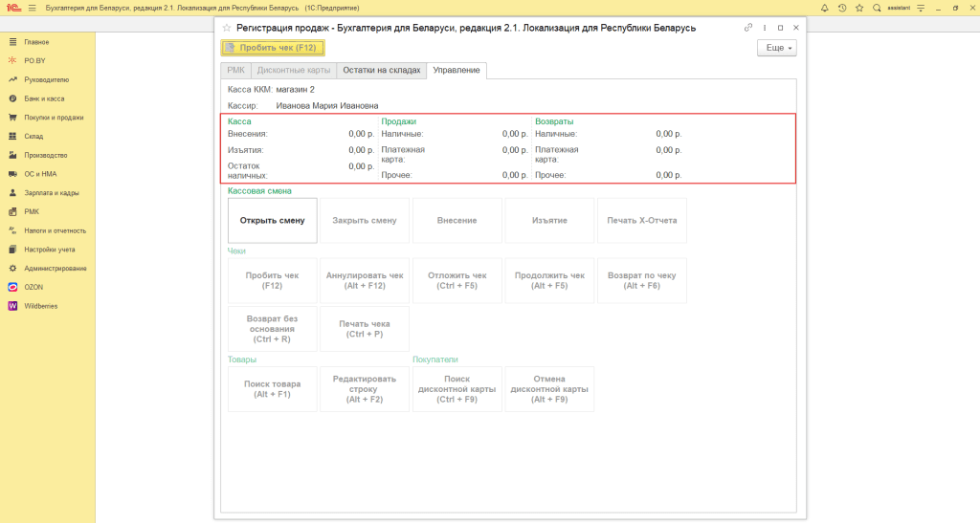Click Печать X-Отчета button
Image resolution: width=980 pixels, height=523 pixels.
point(642,220)
